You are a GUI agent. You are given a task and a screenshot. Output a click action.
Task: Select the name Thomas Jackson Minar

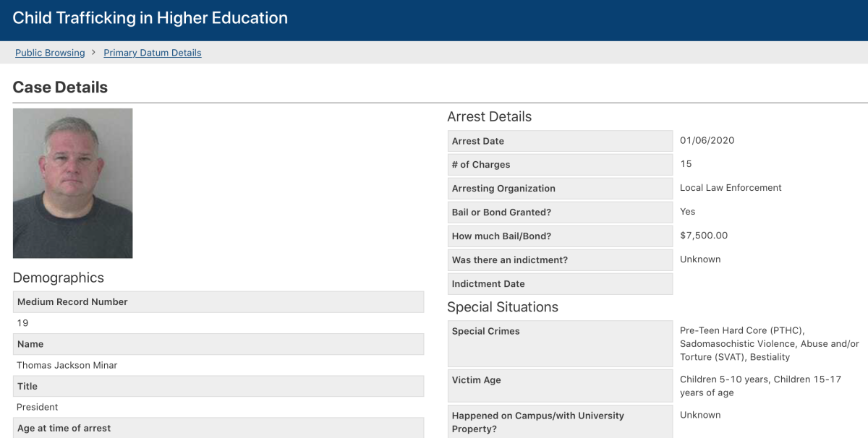click(67, 365)
